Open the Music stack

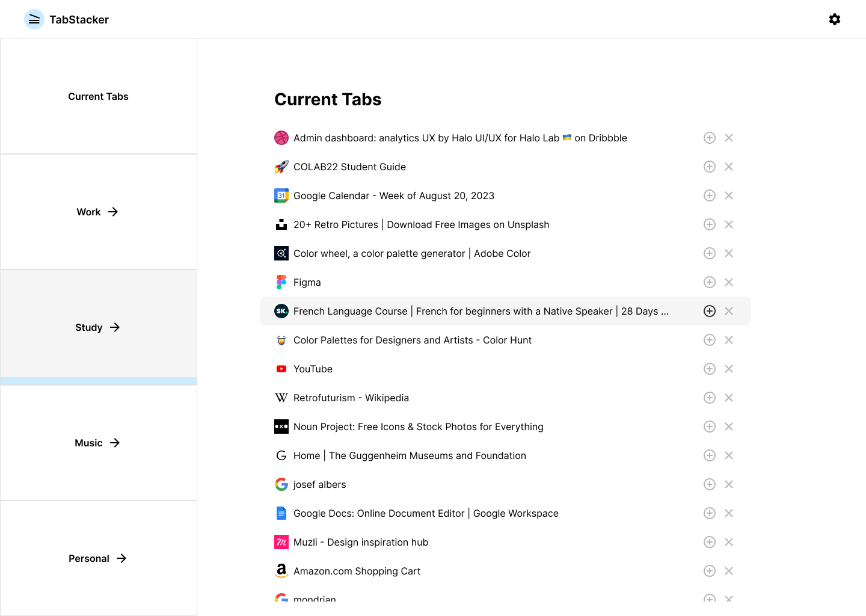point(98,443)
